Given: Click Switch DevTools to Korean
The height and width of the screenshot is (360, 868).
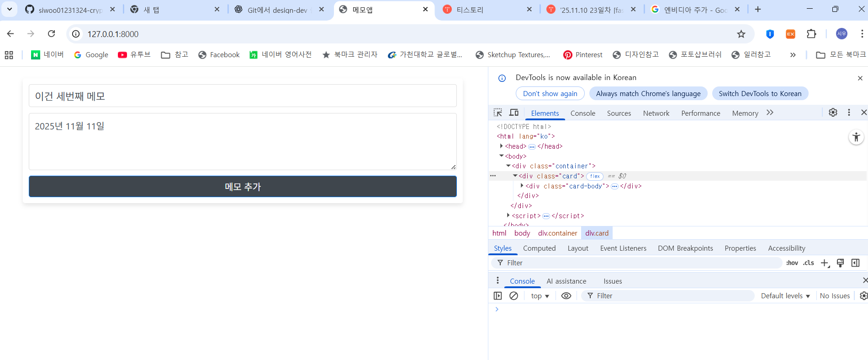Looking at the screenshot, I should (x=760, y=93).
